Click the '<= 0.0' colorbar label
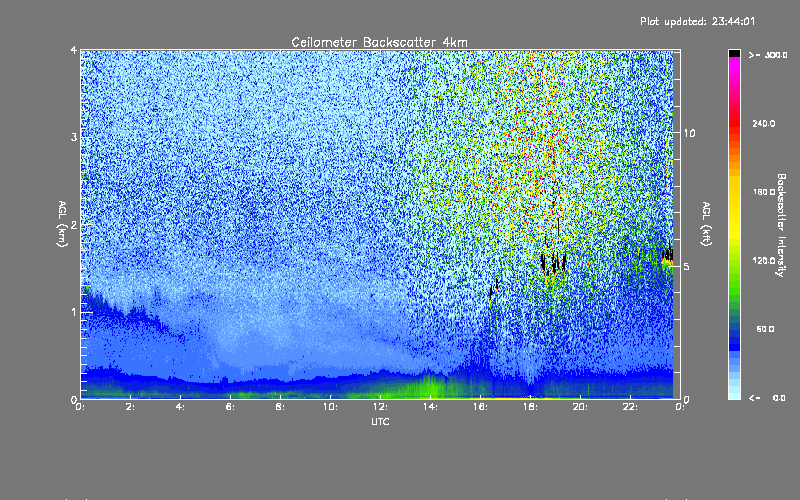The width and height of the screenshot is (800, 500). coord(768,398)
